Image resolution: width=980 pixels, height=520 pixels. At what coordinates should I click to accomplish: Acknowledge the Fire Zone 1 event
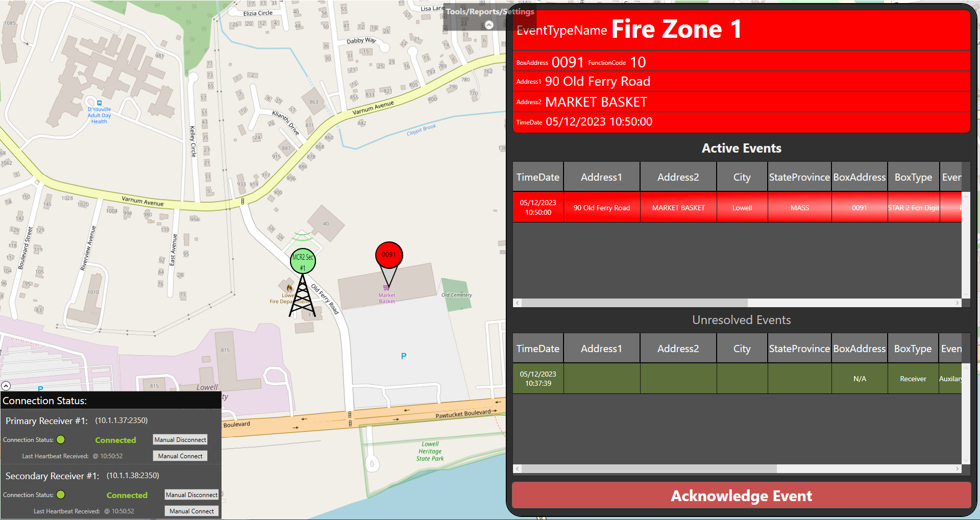(741, 496)
